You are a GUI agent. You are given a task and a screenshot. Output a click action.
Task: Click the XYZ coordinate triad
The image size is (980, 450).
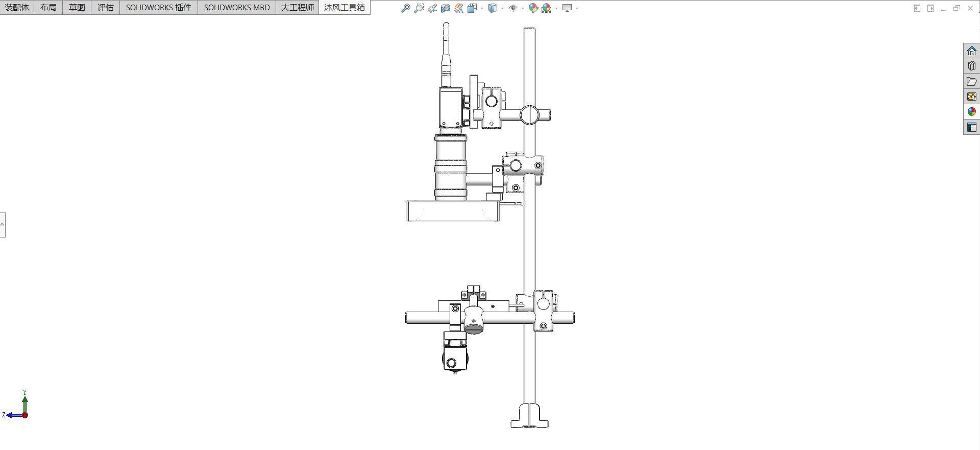pos(15,405)
